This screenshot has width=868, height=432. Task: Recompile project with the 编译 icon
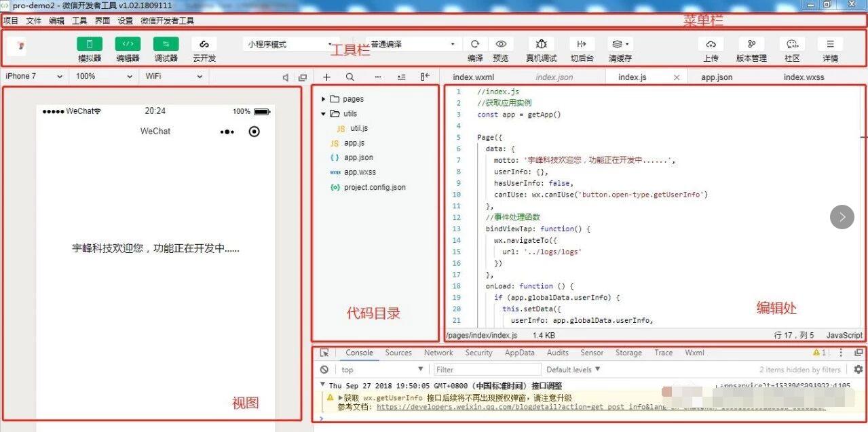point(475,43)
